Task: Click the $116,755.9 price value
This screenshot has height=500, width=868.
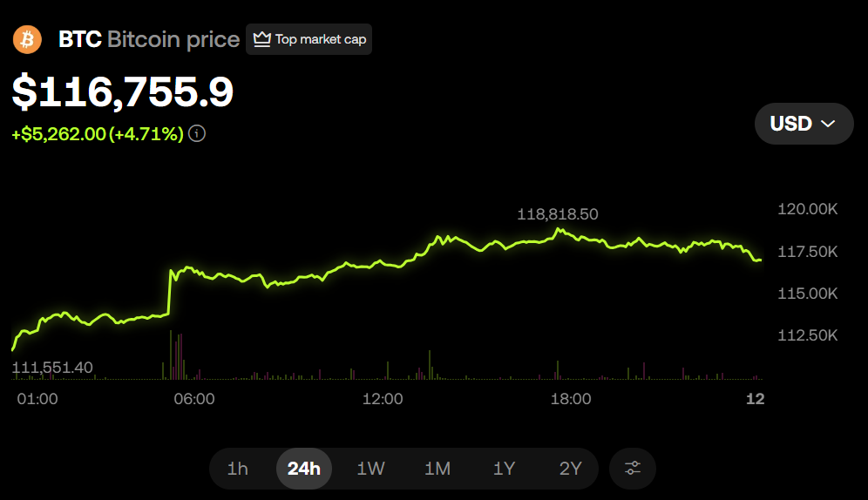Action: pyautogui.click(x=123, y=91)
